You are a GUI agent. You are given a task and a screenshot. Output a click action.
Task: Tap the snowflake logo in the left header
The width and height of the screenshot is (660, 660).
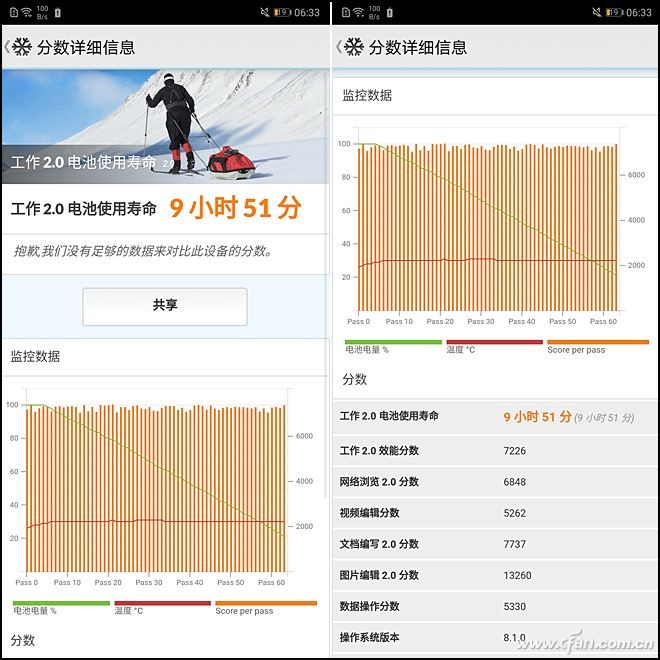[22, 47]
